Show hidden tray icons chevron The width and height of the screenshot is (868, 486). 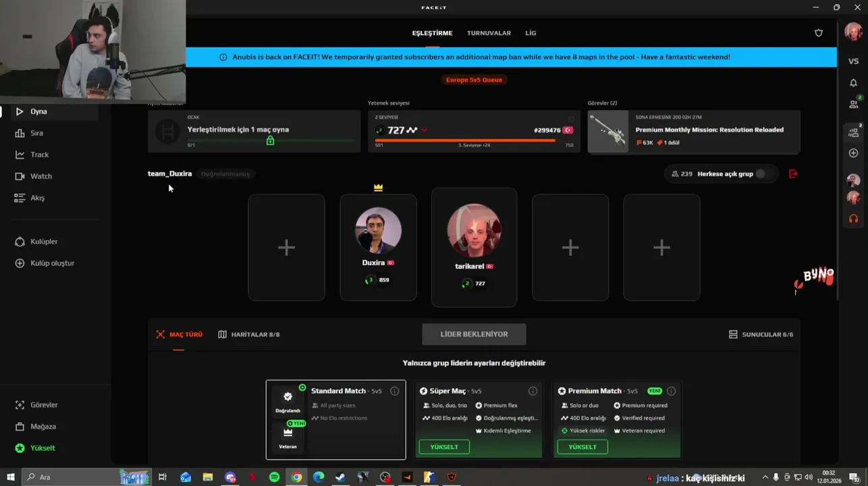point(765,477)
